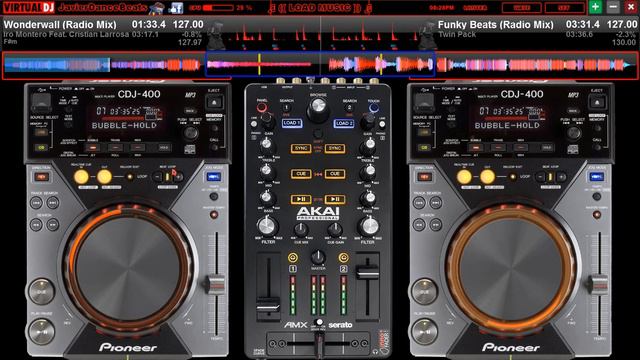Click left deck loop OUT yellow button
640x360 pixels.
104,177
